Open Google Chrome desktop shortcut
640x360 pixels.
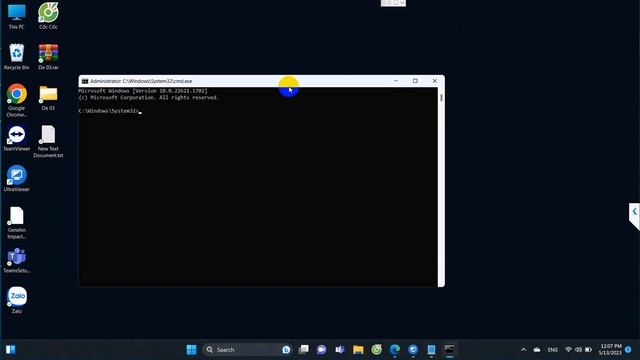(x=16, y=100)
